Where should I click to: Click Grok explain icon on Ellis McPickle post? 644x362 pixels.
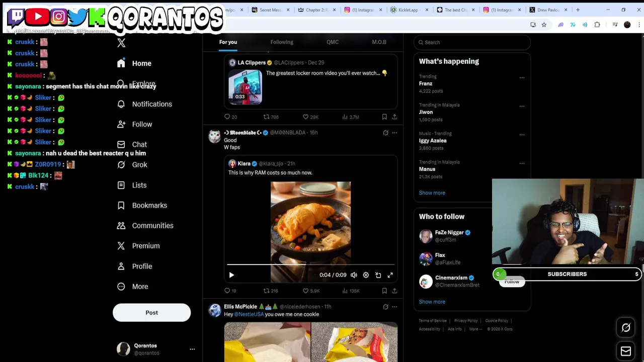coord(385,307)
